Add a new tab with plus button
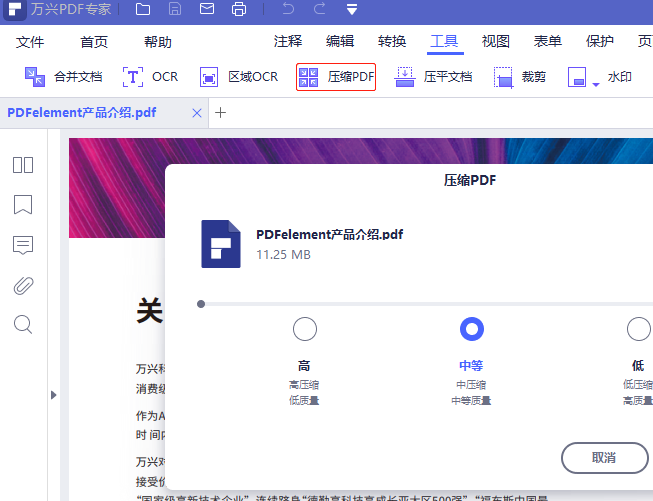Screen dimensions: 653x501 pyautogui.click(x=220, y=112)
